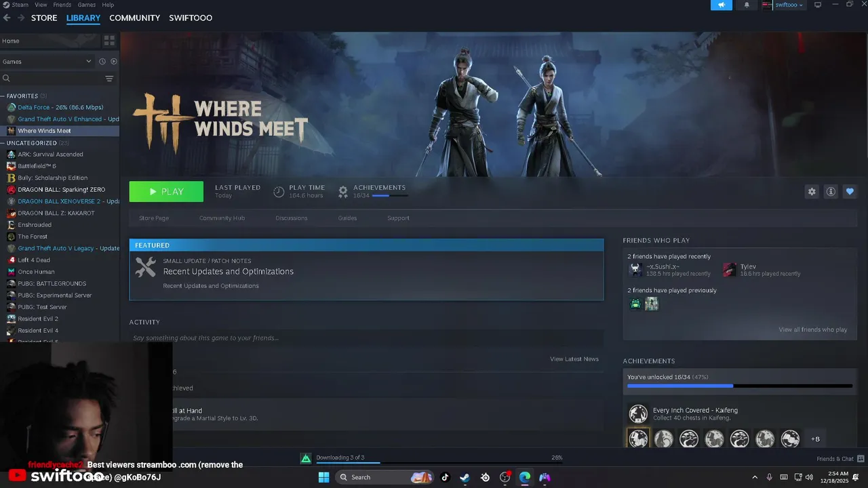Click the achievements progress bar in header
Screen dimensions: 868x488
390,196
